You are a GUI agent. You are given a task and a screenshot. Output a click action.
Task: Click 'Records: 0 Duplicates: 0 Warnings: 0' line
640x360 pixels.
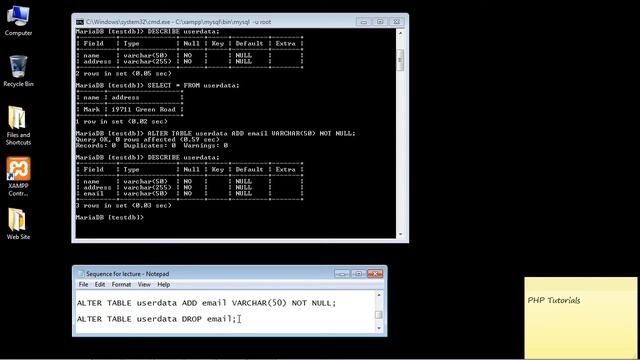152,145
